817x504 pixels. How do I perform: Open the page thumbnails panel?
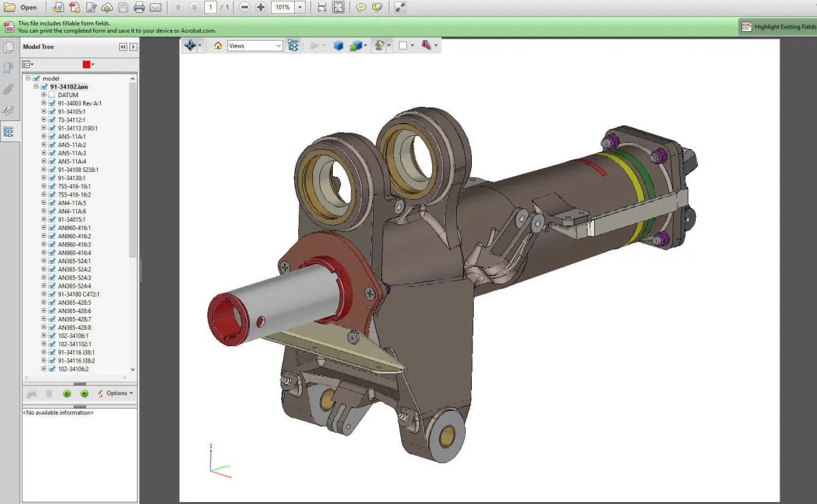[x=8, y=47]
